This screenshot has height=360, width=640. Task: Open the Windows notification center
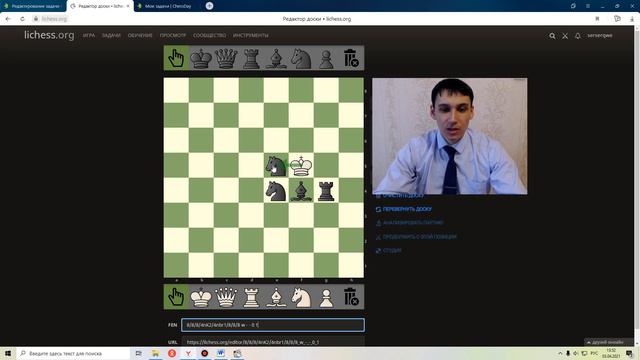coord(629,353)
